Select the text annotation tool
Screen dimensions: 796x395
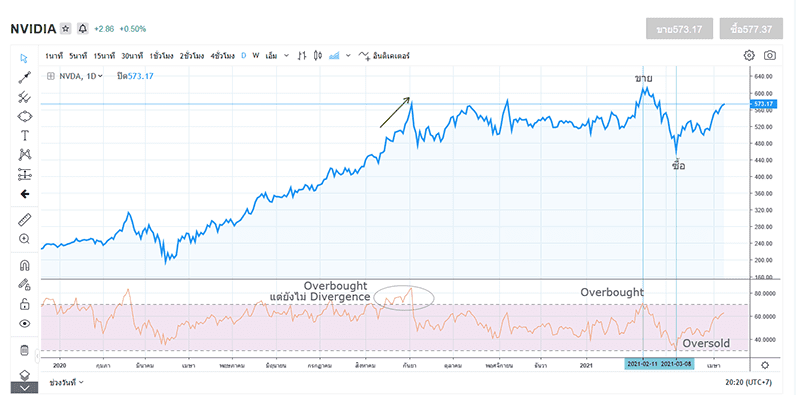(x=24, y=136)
